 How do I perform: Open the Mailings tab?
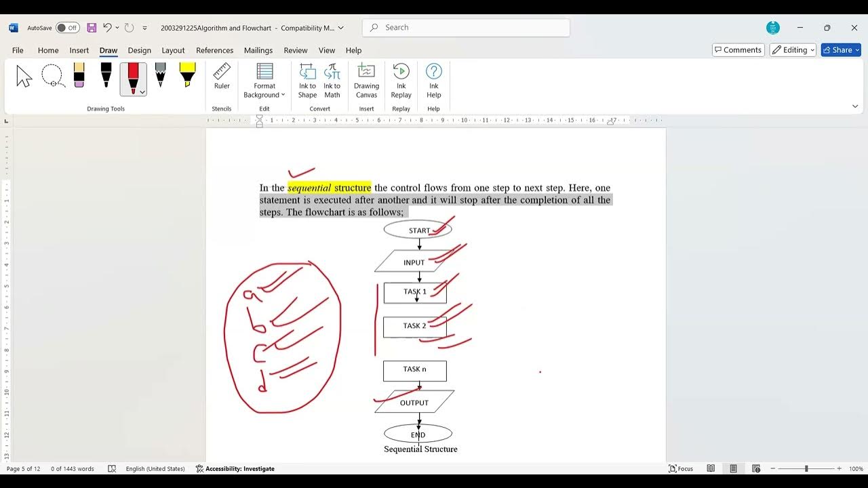258,50
